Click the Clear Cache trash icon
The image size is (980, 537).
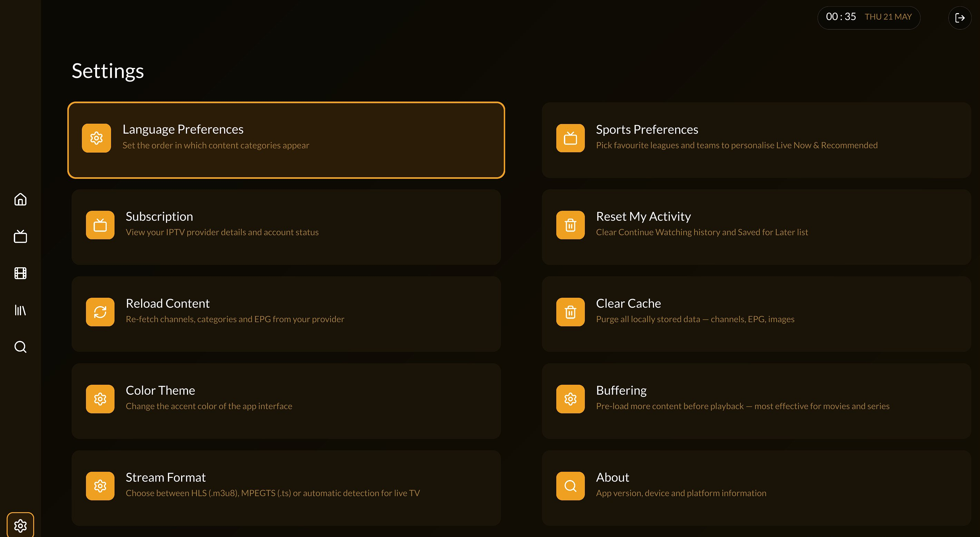click(570, 312)
